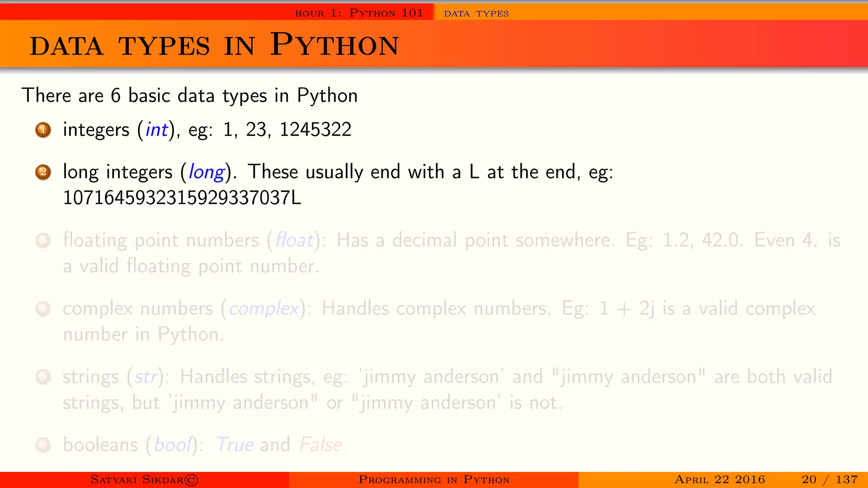This screenshot has height=488, width=868.
Task: Select 'These usually end with a L'
Action: coord(364,172)
